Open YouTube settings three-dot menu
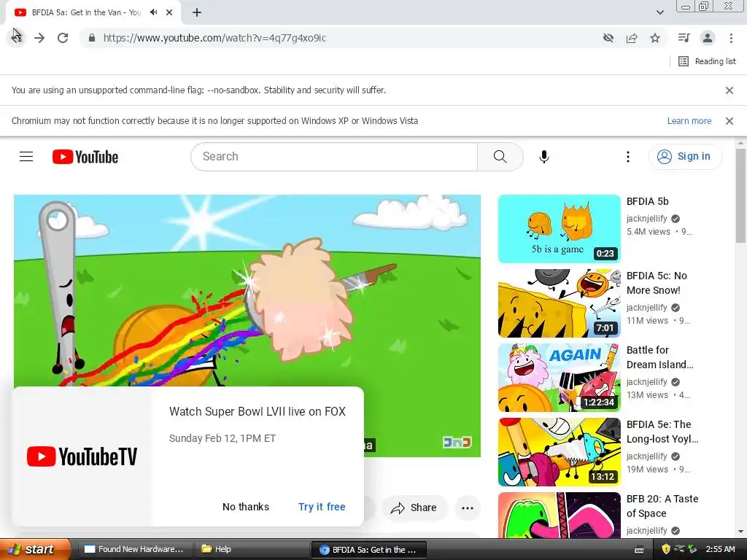The image size is (747, 560). coord(628,157)
